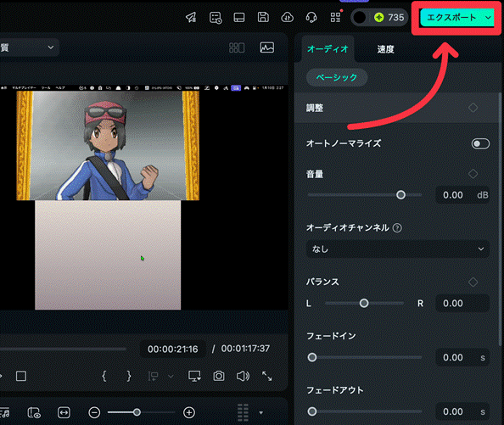Click the preview playback progress bar
The width and height of the screenshot is (504, 425).
(x=63, y=349)
